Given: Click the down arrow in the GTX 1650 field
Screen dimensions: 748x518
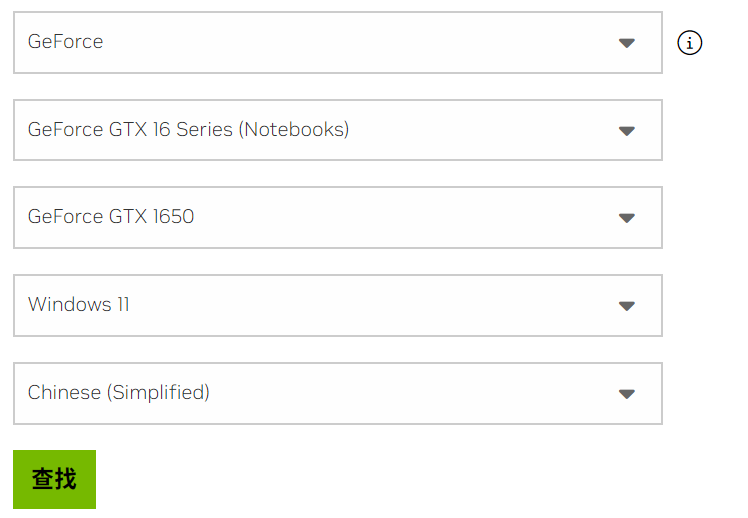Looking at the screenshot, I should 627,218.
